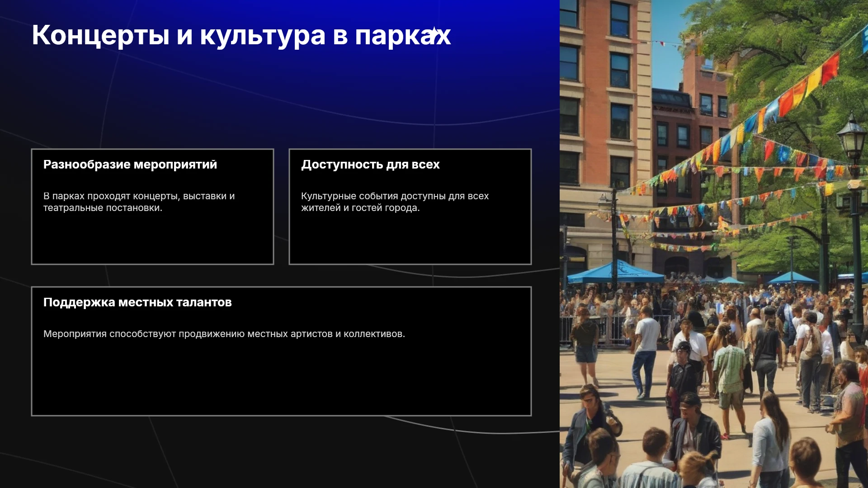Image resolution: width=868 pixels, height=488 pixels.
Task: Click the text "Культурные события доступны для всех жителей"
Action: point(395,202)
